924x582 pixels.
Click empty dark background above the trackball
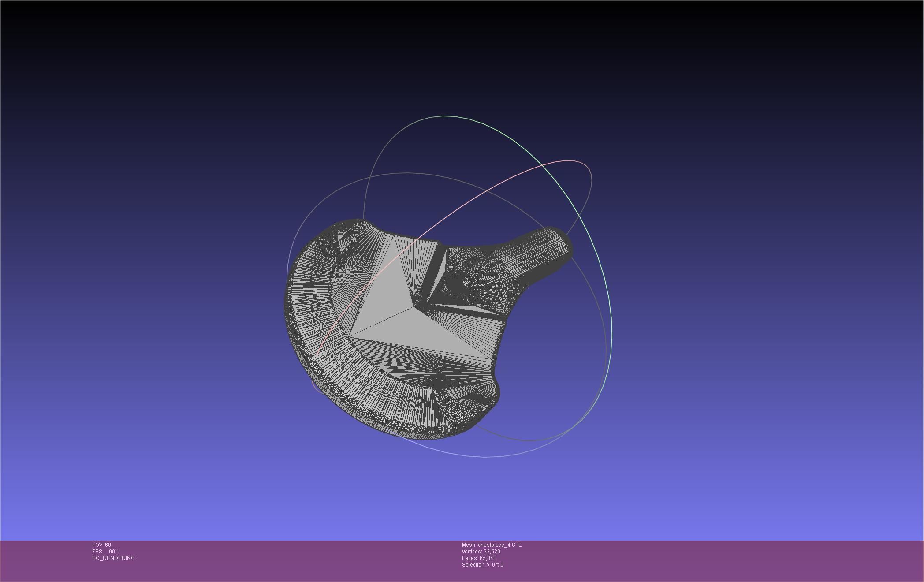[x=441, y=57]
